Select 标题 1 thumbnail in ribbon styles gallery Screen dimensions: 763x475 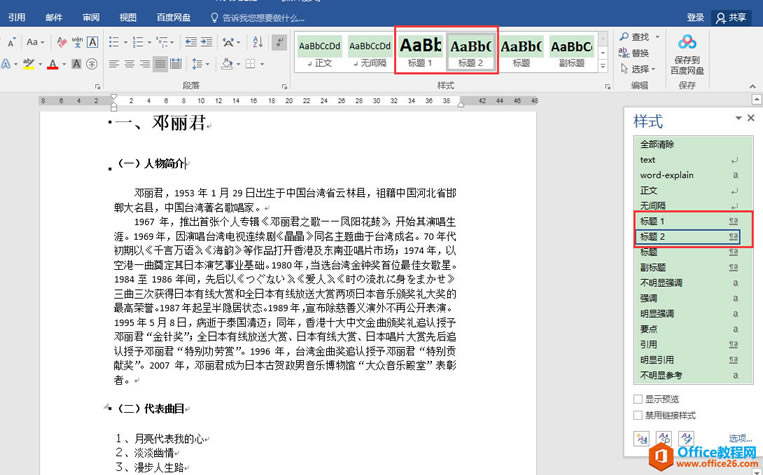420,51
